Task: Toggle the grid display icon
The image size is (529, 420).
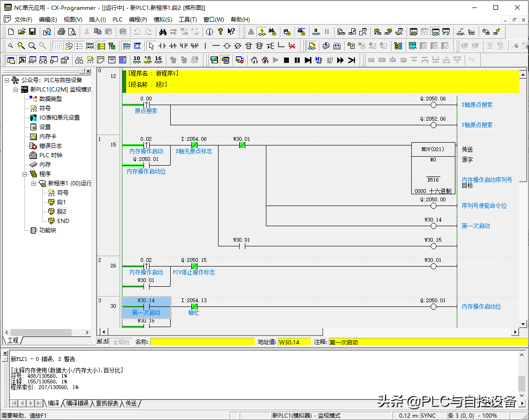Action: click(58, 46)
